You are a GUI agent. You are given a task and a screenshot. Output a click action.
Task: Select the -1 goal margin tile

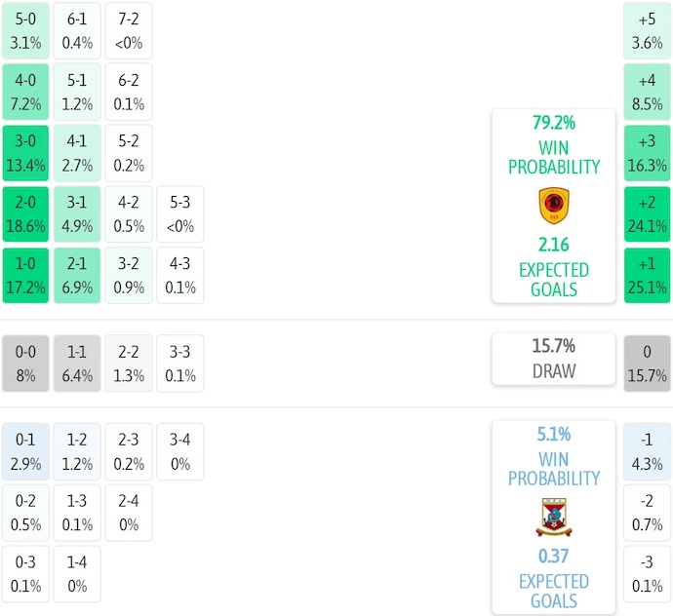click(648, 451)
